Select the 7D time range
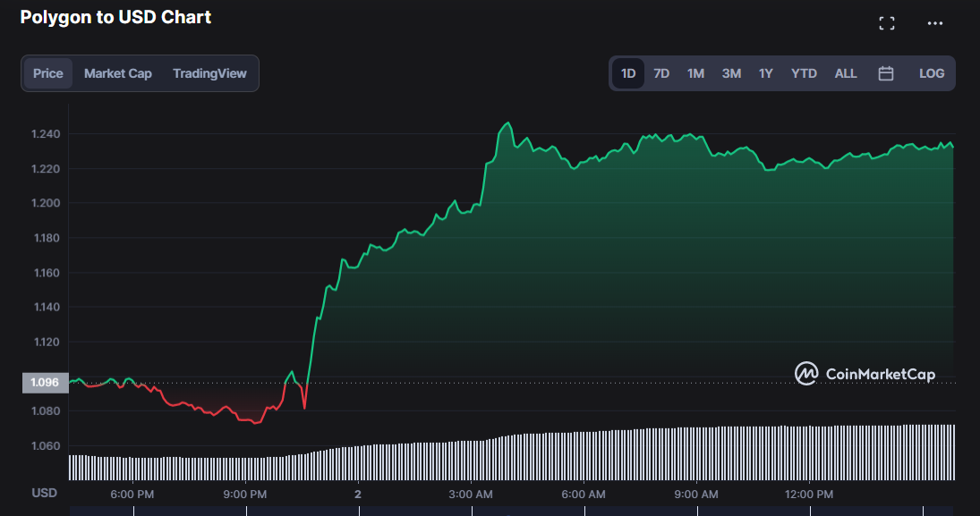The width and height of the screenshot is (980, 516). [x=661, y=73]
